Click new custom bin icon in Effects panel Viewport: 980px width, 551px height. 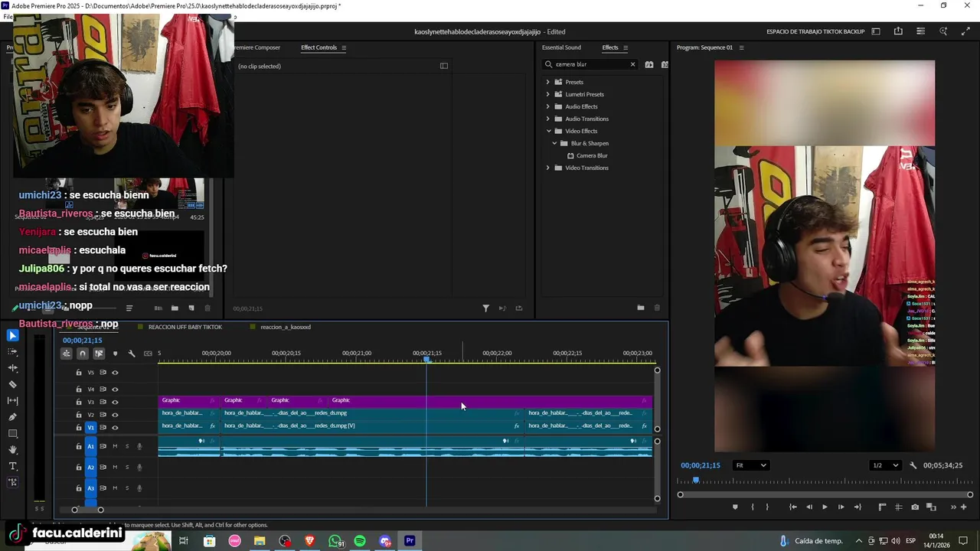point(640,308)
